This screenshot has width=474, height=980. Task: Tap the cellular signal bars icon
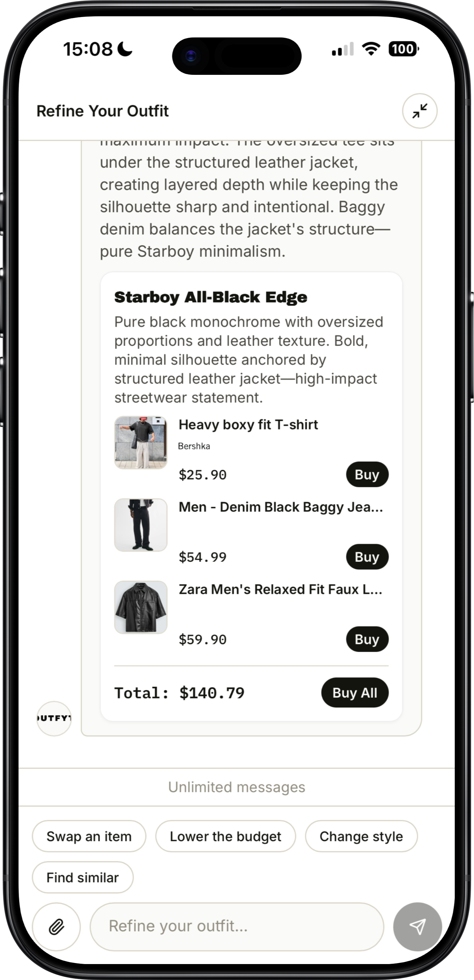(x=343, y=49)
